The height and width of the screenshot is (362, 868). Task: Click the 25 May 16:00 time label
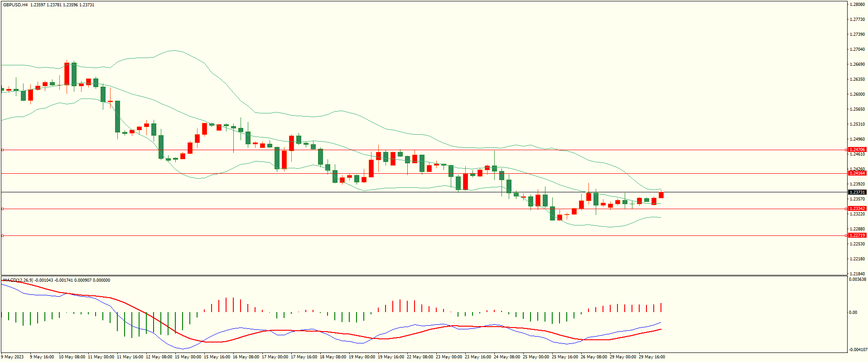pyautogui.click(x=565, y=357)
